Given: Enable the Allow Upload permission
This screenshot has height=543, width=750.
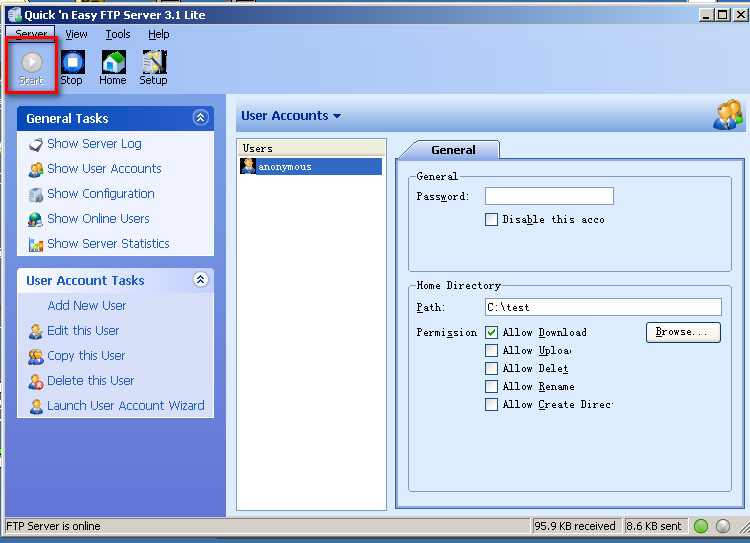Looking at the screenshot, I should (491, 350).
